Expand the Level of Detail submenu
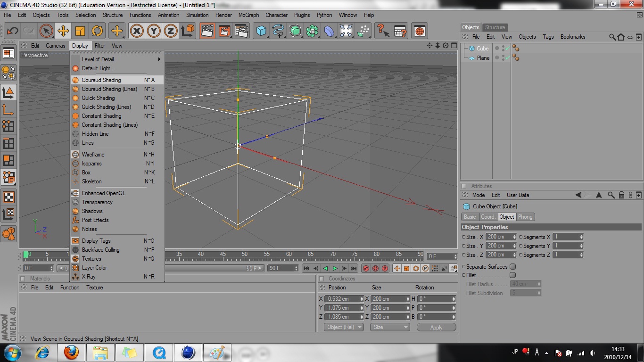644x362 pixels. pos(117,59)
